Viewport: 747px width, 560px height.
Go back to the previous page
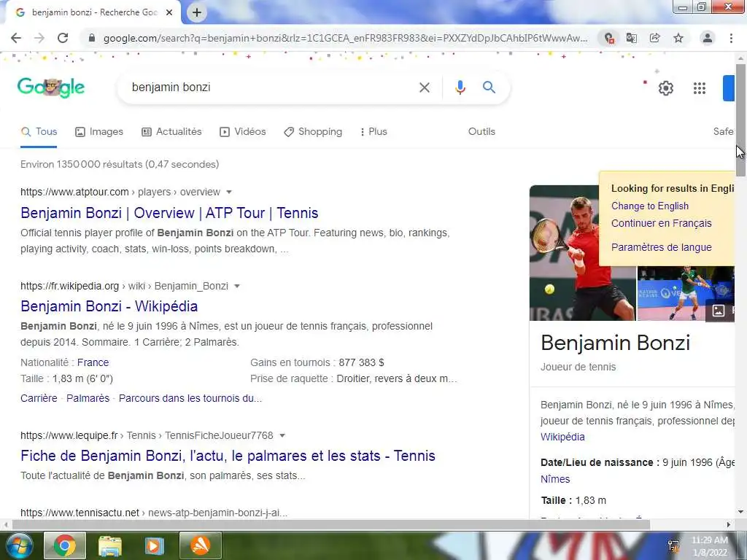(x=16, y=38)
